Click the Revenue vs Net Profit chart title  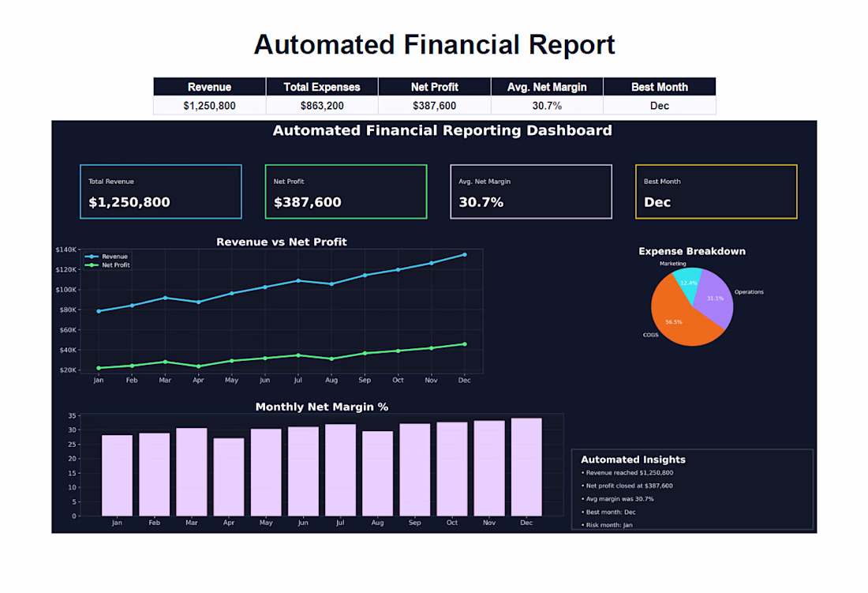(281, 242)
